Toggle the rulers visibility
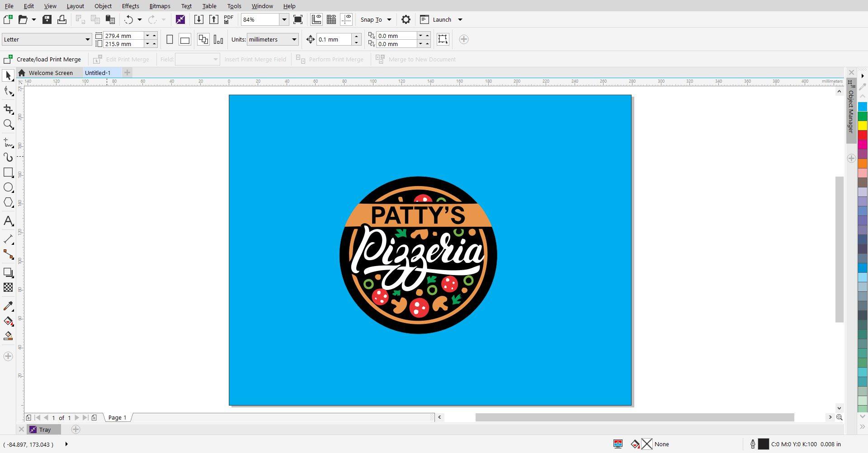Screen dimensions: 868x453 316,19
